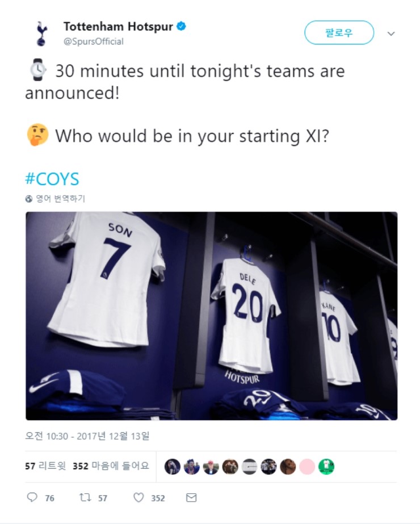Click the @SpursOfficial handle
Screen dimensions: 420x524
[x=93, y=41]
